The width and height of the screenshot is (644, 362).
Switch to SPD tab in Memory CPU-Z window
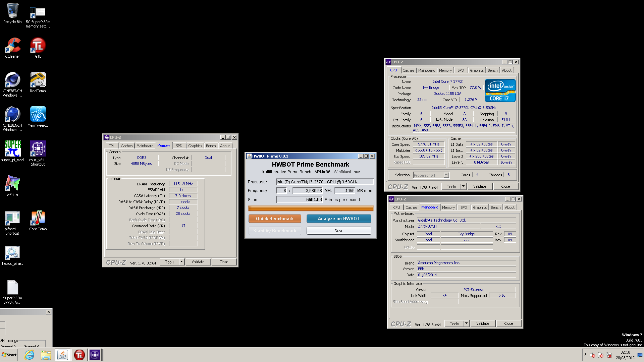(179, 146)
